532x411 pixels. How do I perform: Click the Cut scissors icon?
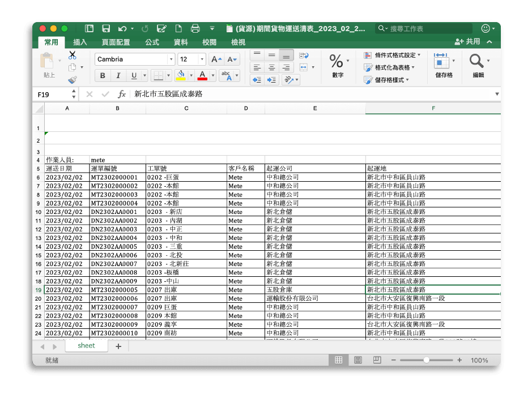pyautogui.click(x=73, y=55)
